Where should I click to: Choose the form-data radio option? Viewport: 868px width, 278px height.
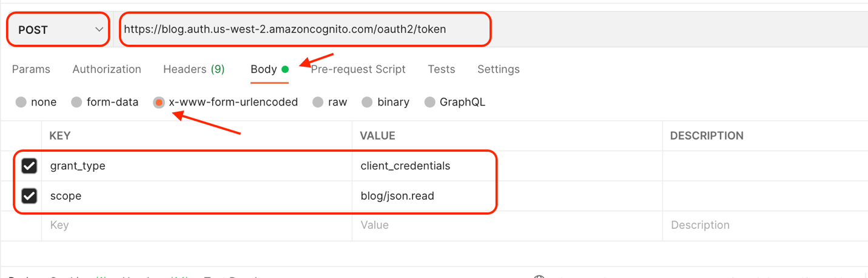[x=76, y=102]
